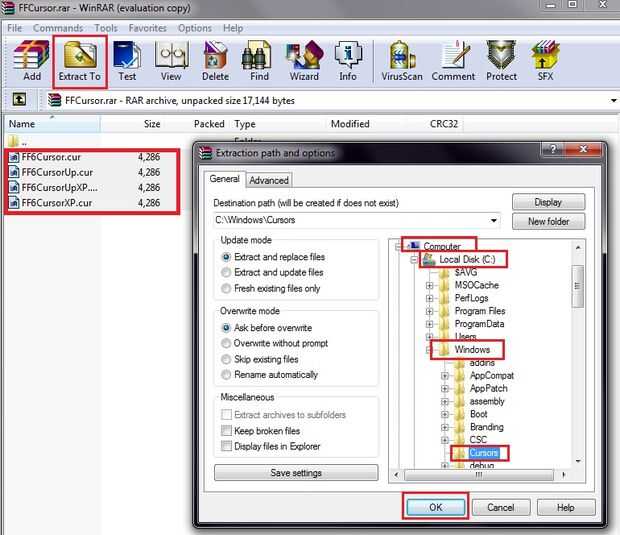Click the Cancel button
The image size is (620, 535).
point(501,507)
